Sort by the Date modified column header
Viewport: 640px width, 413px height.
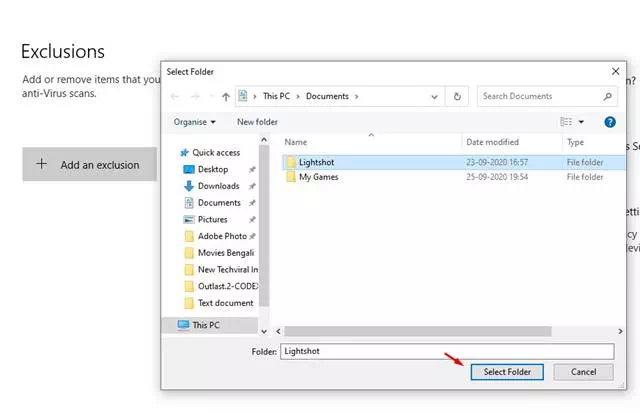(492, 143)
